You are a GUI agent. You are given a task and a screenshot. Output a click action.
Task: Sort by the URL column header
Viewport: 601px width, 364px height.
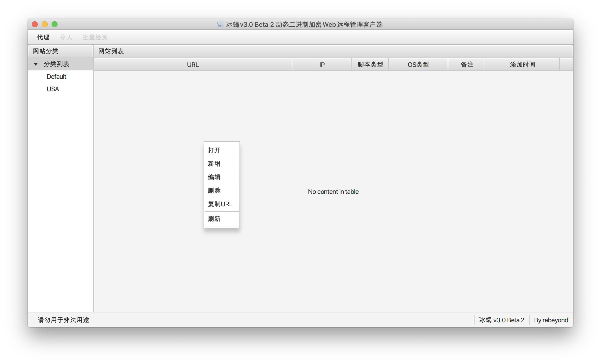coord(193,64)
